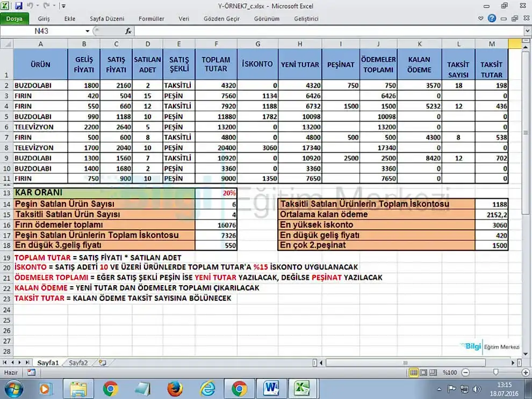Click the Save icon in quick access toolbar
Viewport: 532px width, 399px height.
coord(19,6)
